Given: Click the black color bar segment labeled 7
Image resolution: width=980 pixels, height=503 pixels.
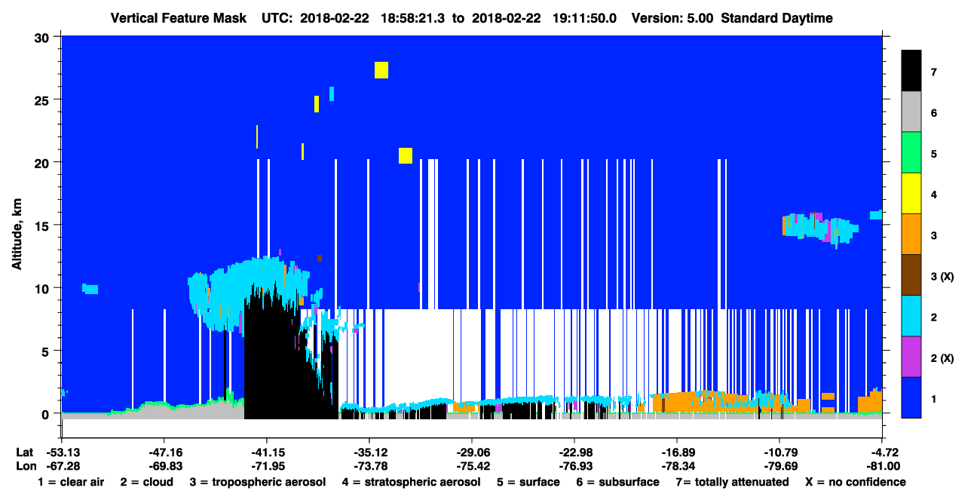Looking at the screenshot, I should [x=911, y=71].
